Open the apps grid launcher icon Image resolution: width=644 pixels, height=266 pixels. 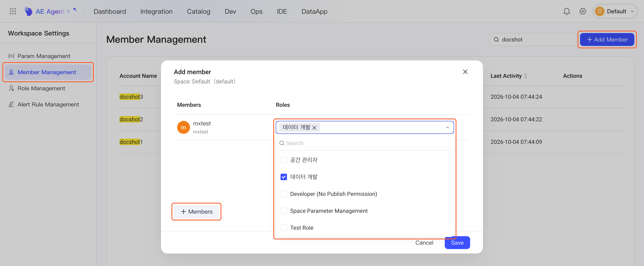pos(13,11)
